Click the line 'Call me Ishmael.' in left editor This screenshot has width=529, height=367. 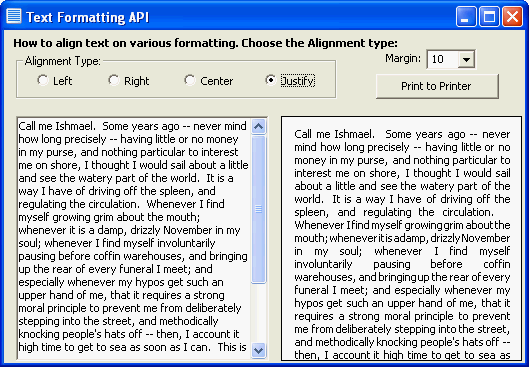coord(133,126)
